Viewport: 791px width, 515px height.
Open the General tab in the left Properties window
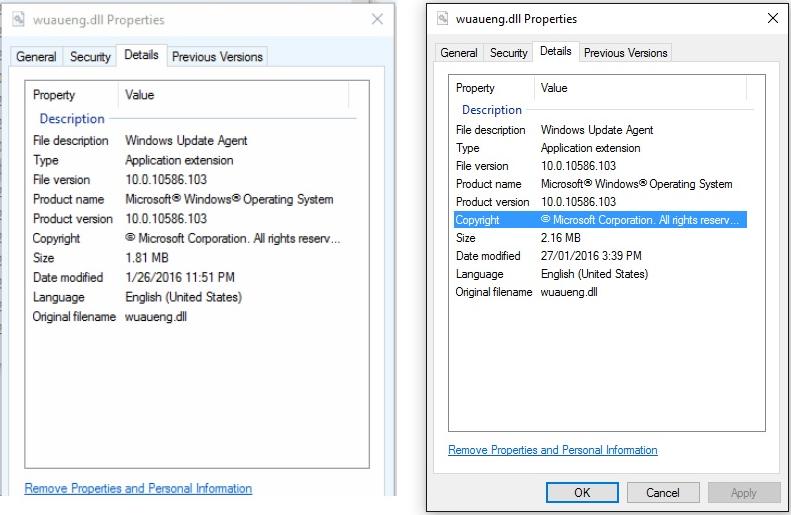pos(36,56)
